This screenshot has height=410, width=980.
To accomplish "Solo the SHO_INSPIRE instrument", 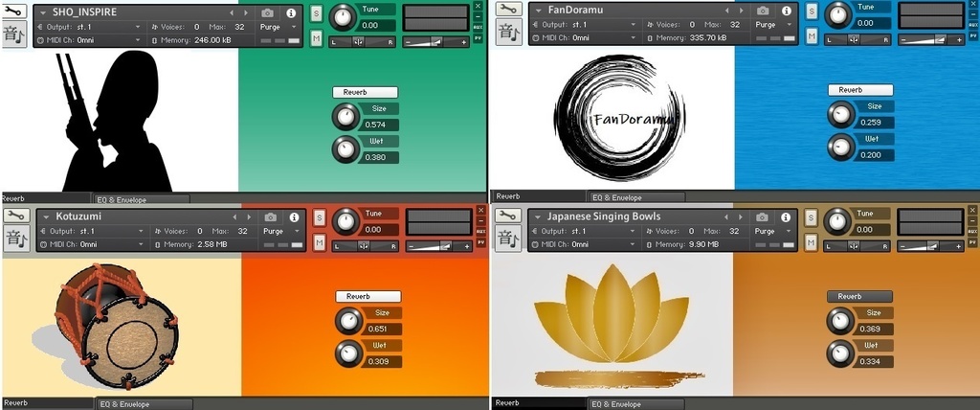I will click(316, 13).
